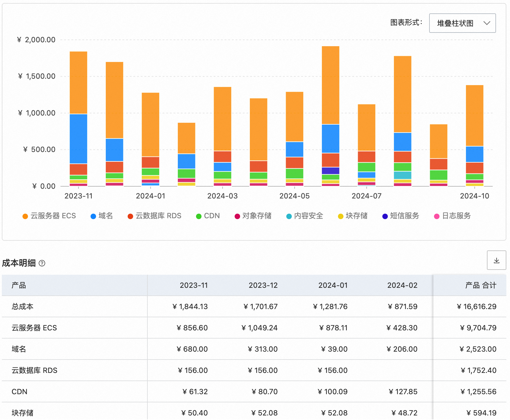Image resolution: width=510 pixels, height=420 pixels.
Task: Click the 2024-02 table column header
Action: click(x=402, y=285)
